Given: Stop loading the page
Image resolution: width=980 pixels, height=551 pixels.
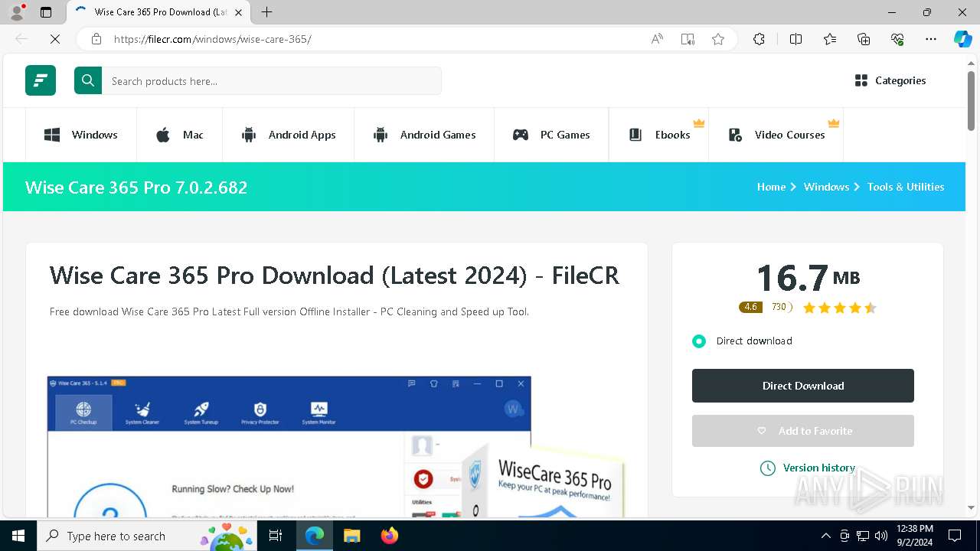Looking at the screenshot, I should pyautogui.click(x=54, y=39).
